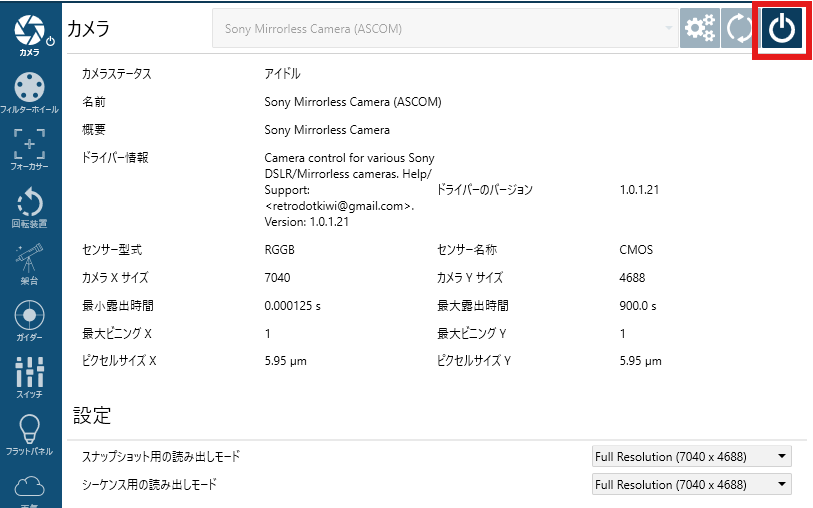
Task: Click the センサー型式 label
Action: 112,250
